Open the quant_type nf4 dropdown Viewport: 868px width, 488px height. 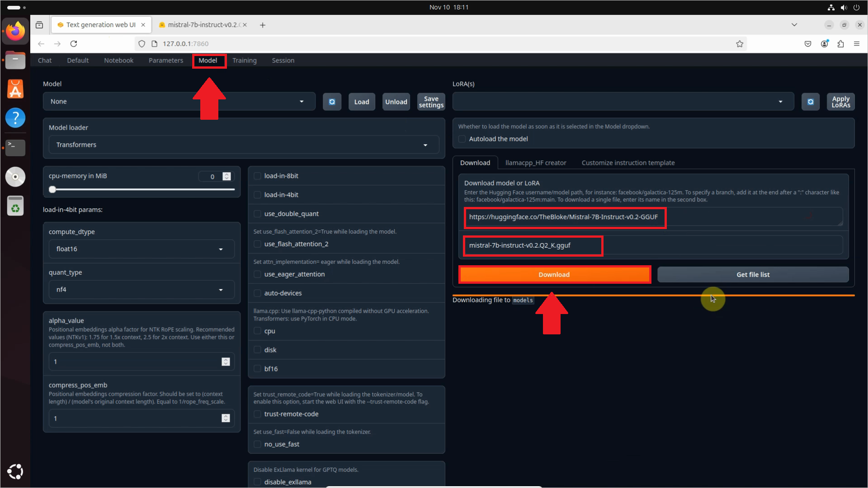[142, 290]
